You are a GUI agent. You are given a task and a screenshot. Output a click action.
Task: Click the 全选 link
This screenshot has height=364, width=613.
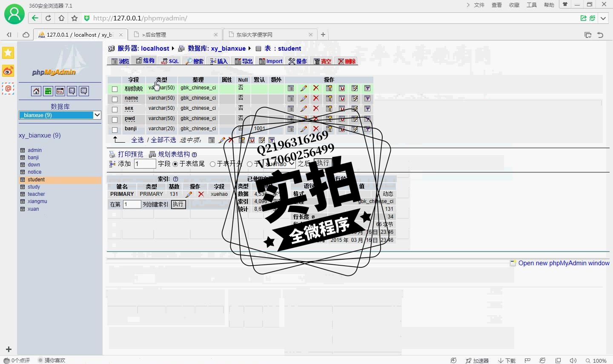pyautogui.click(x=137, y=140)
